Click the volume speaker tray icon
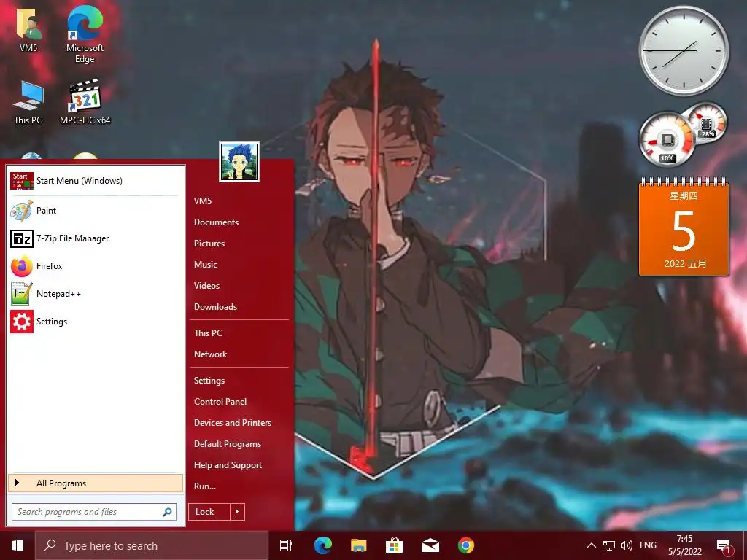Viewport: 747px width, 560px height. (x=627, y=545)
